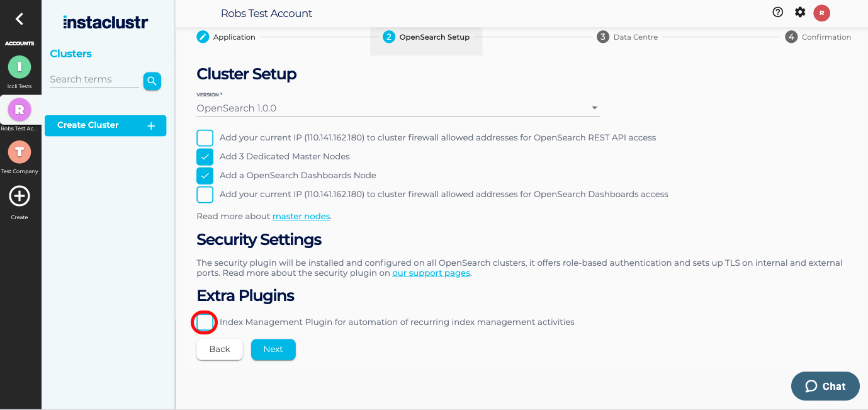Uncheck Add 3 Dedicated Master Nodes

pyautogui.click(x=205, y=157)
